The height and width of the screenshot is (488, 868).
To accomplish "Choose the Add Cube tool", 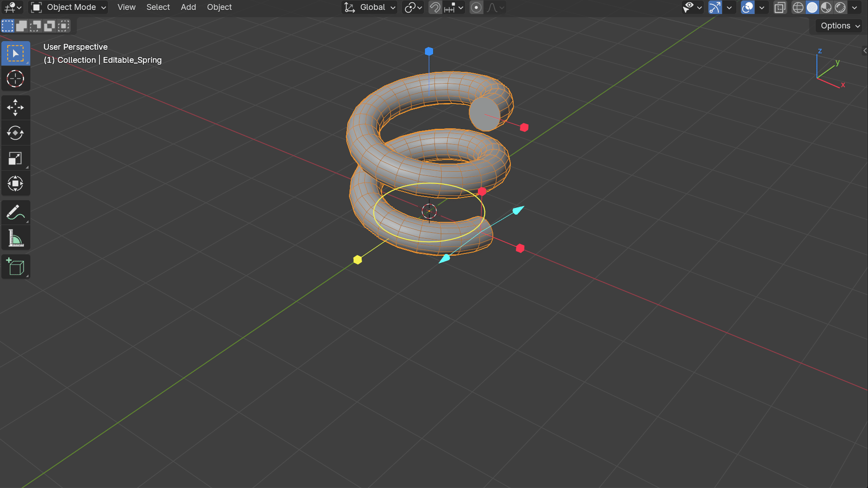I will coord(15,267).
